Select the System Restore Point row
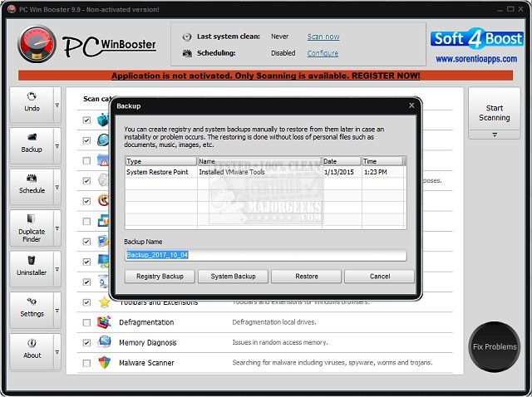 pos(266,172)
